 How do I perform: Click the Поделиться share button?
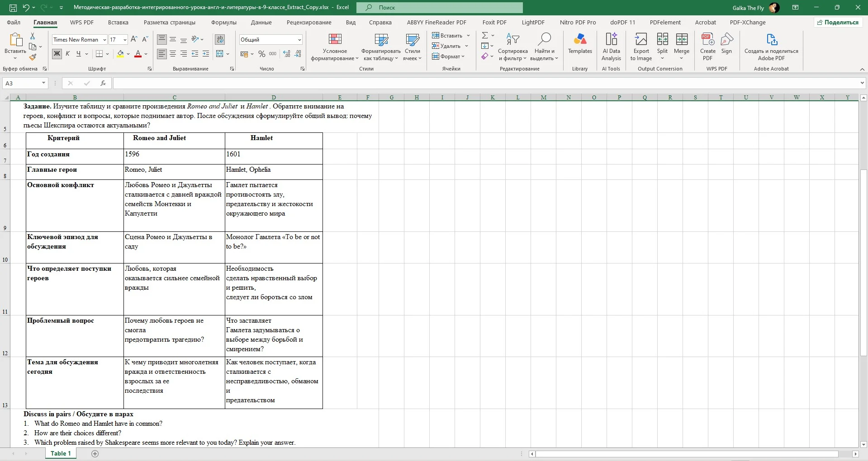838,22
